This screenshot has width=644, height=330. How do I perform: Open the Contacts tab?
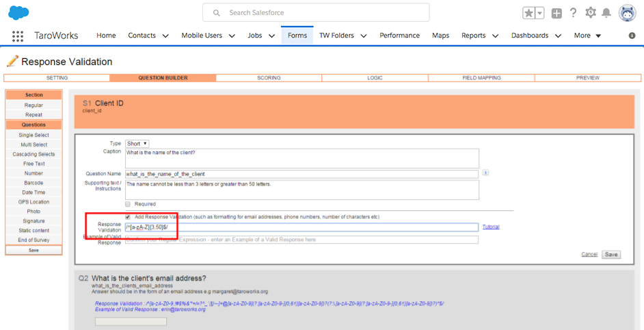tap(142, 36)
